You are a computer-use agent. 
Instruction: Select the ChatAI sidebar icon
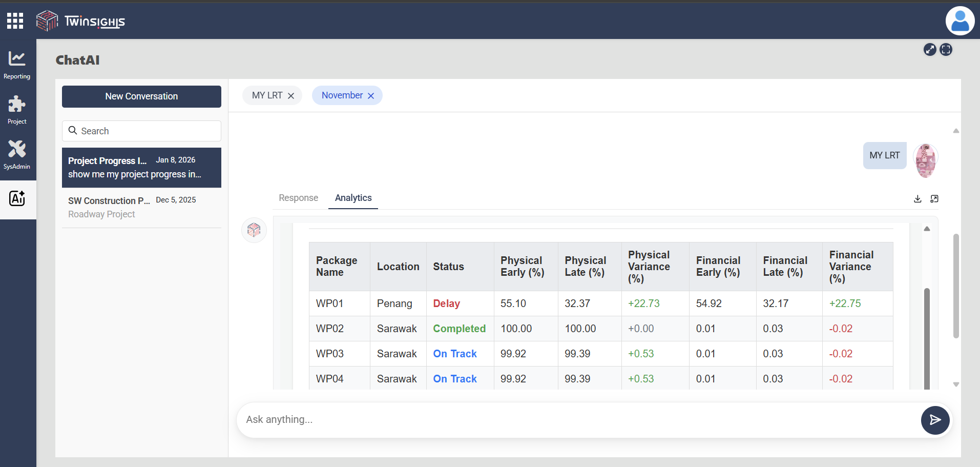[x=17, y=199]
